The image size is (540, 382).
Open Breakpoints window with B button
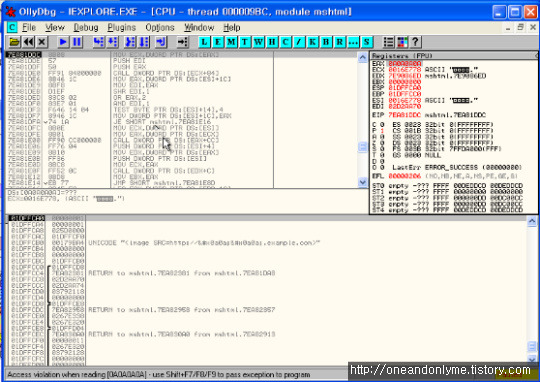pyautogui.click(x=326, y=42)
